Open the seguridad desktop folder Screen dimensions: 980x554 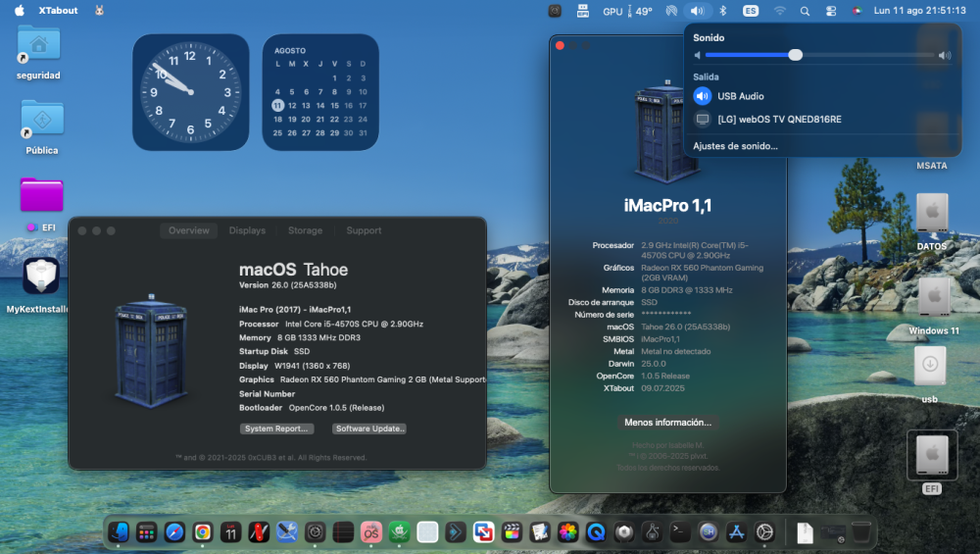39,45
